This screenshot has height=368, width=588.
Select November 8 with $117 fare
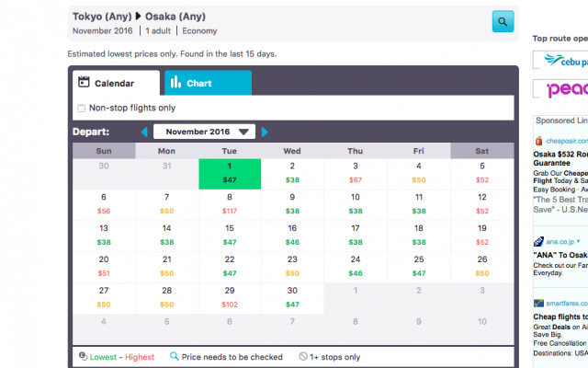coord(230,203)
